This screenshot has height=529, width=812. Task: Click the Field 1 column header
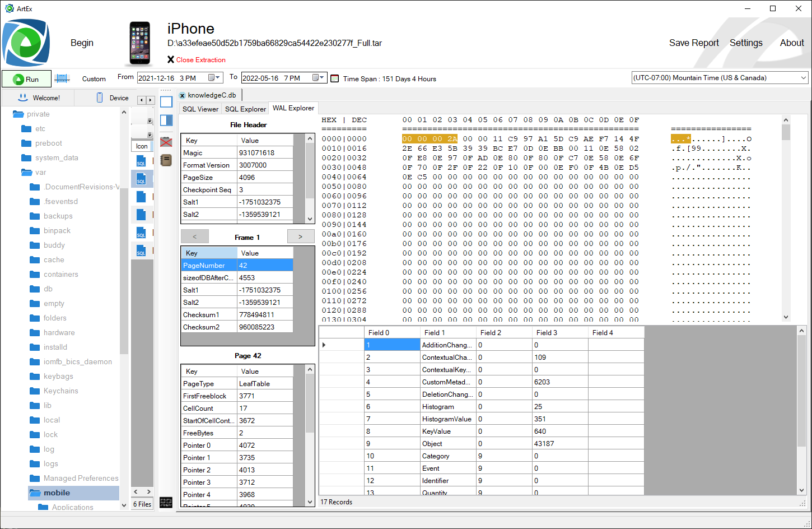click(x=448, y=332)
